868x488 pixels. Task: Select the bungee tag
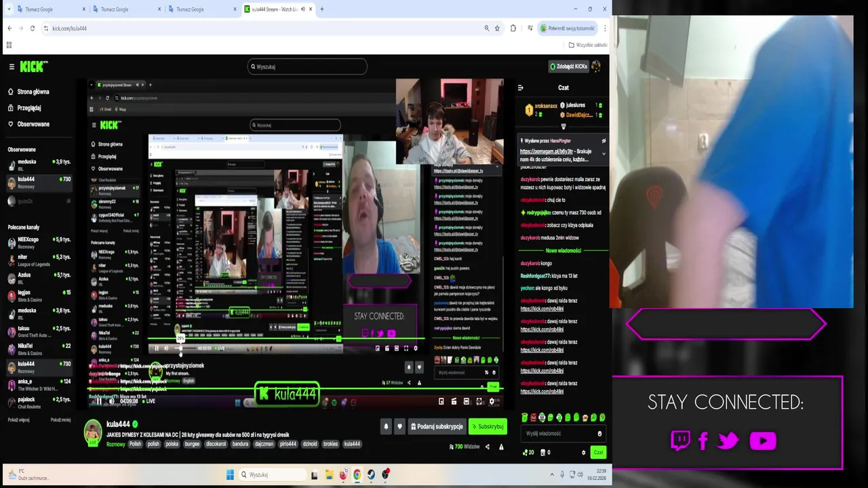(192, 444)
